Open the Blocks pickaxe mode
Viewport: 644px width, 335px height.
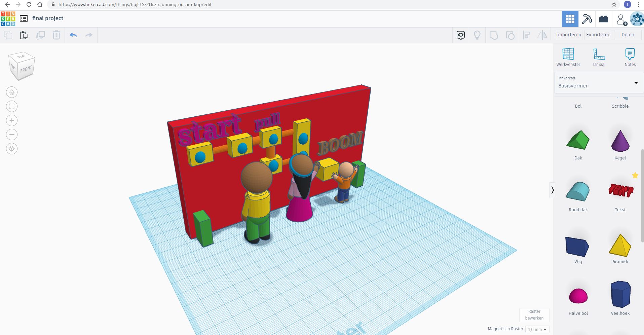click(x=587, y=19)
